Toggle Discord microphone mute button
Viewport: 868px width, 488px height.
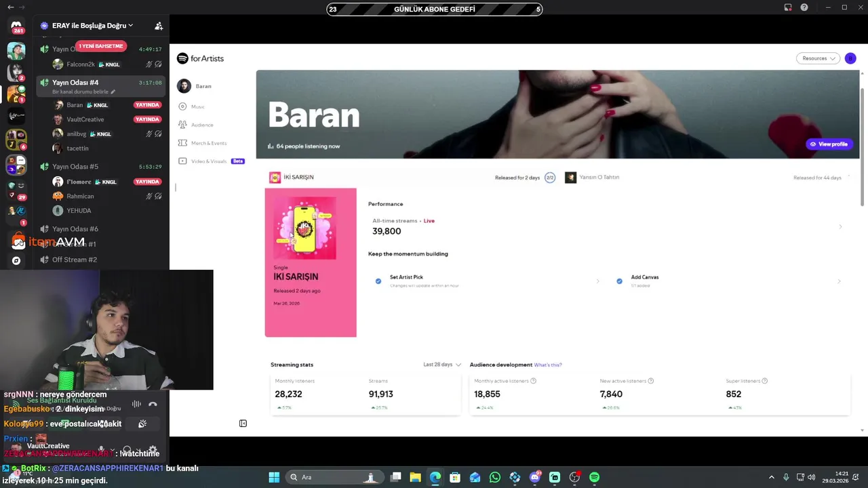point(101,449)
